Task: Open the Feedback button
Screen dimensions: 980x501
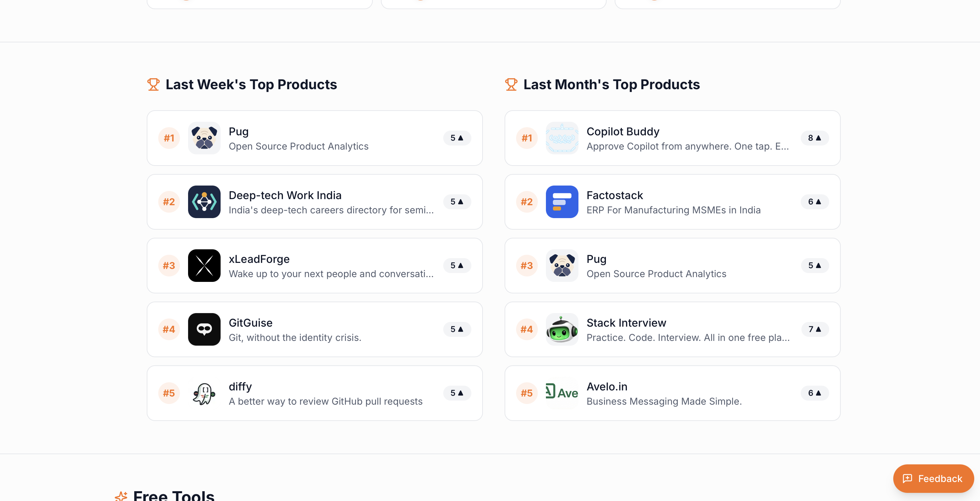Action: 933,479
